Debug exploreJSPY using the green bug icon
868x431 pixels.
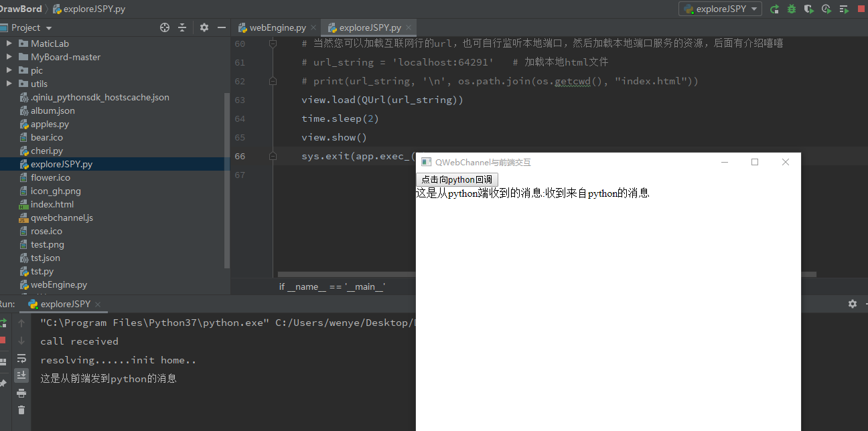pyautogui.click(x=791, y=9)
